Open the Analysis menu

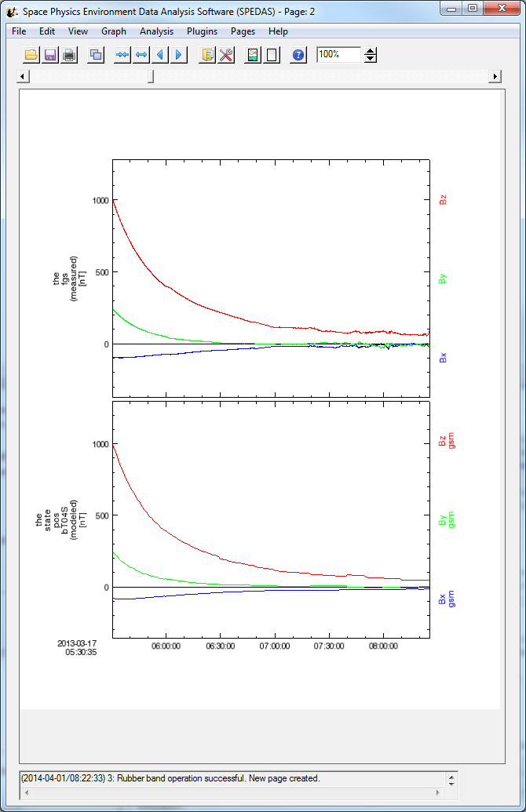coord(156,31)
